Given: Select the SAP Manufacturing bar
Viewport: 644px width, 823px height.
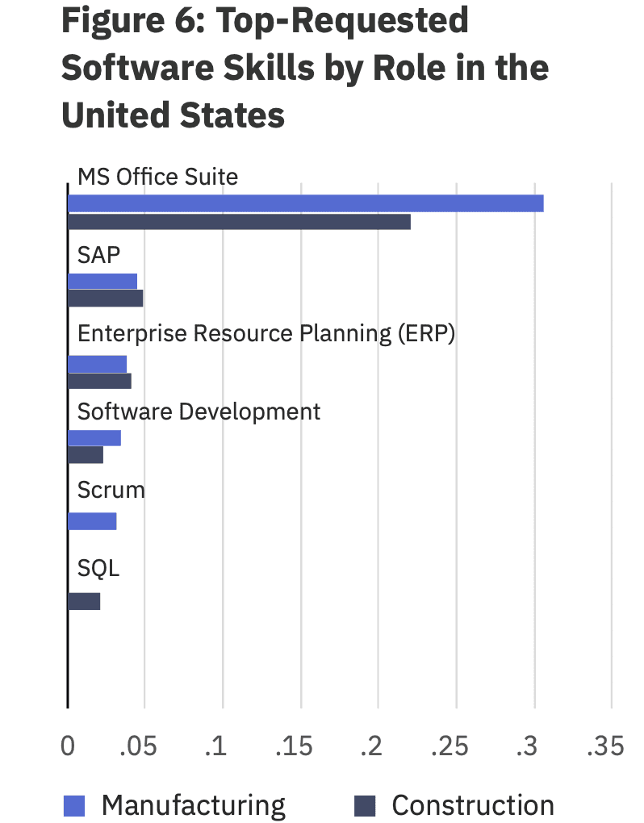Looking at the screenshot, I should coord(102,281).
